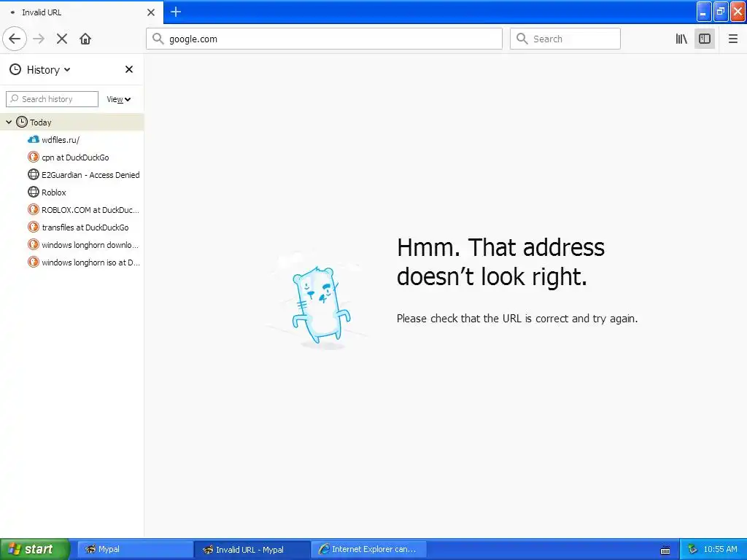The image size is (747, 560).
Task: Click magnifier icon in address bar
Action: (158, 39)
